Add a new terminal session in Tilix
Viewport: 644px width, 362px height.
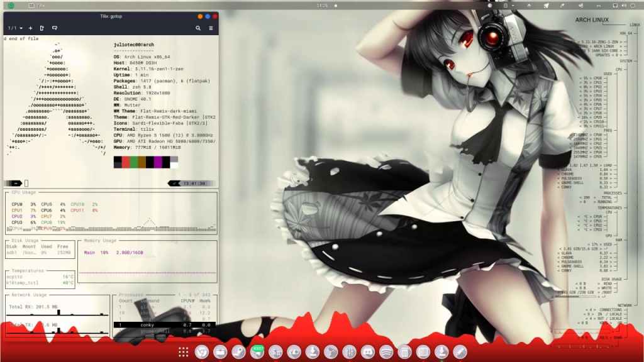30,28
